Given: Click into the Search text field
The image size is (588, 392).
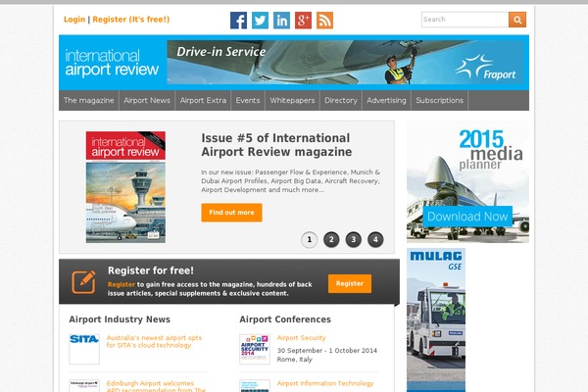Looking at the screenshot, I should (x=465, y=20).
